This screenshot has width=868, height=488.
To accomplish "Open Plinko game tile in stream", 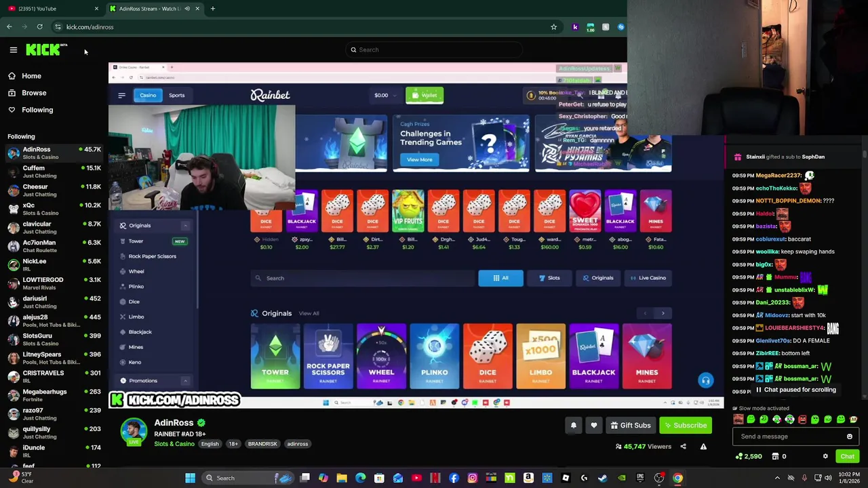I will (x=435, y=357).
